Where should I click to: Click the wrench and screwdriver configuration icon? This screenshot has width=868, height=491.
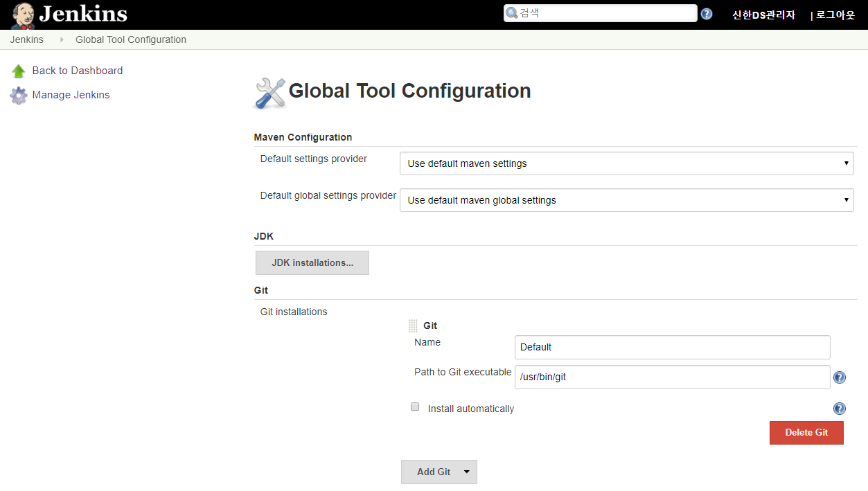pyautogui.click(x=270, y=93)
